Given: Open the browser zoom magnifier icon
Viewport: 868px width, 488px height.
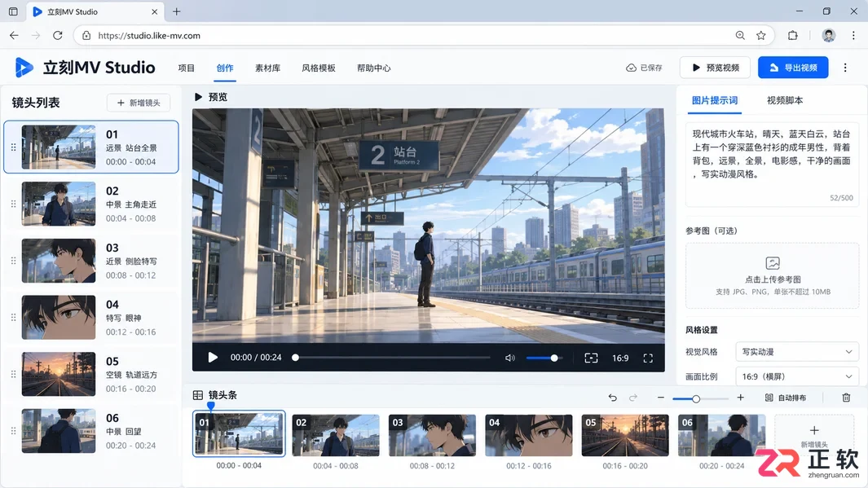Looking at the screenshot, I should tap(740, 35).
